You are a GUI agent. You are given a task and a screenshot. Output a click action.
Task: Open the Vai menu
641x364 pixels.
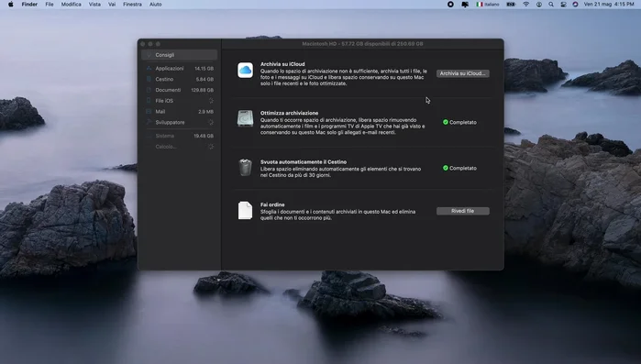112,4
